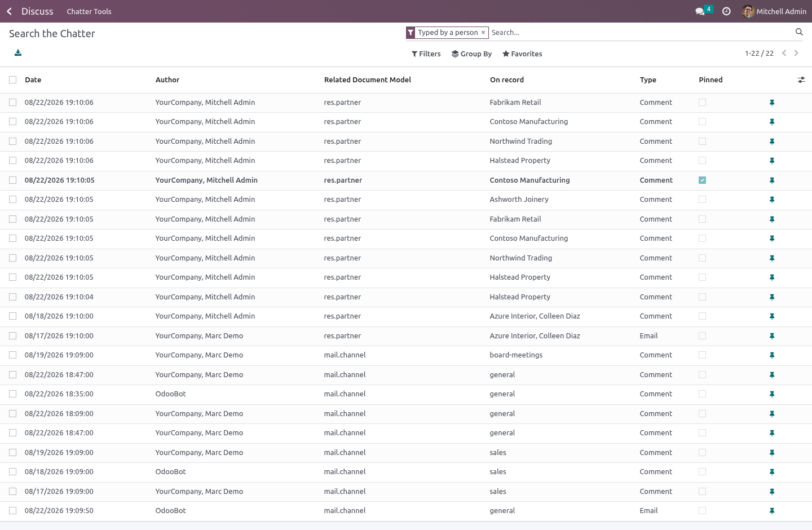812x530 pixels.
Task: Select the row dated 08/22/2026 19:09:50
Action: click(13, 511)
